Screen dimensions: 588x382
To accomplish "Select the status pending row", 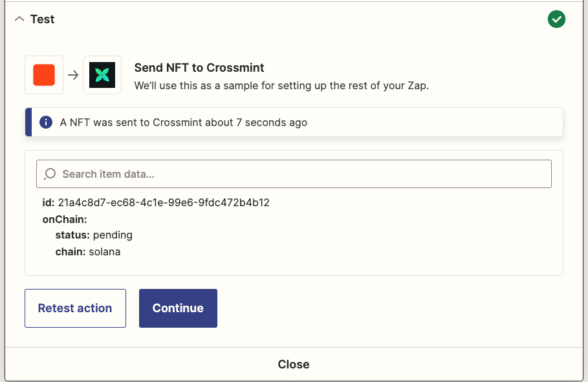I will pyautogui.click(x=94, y=235).
